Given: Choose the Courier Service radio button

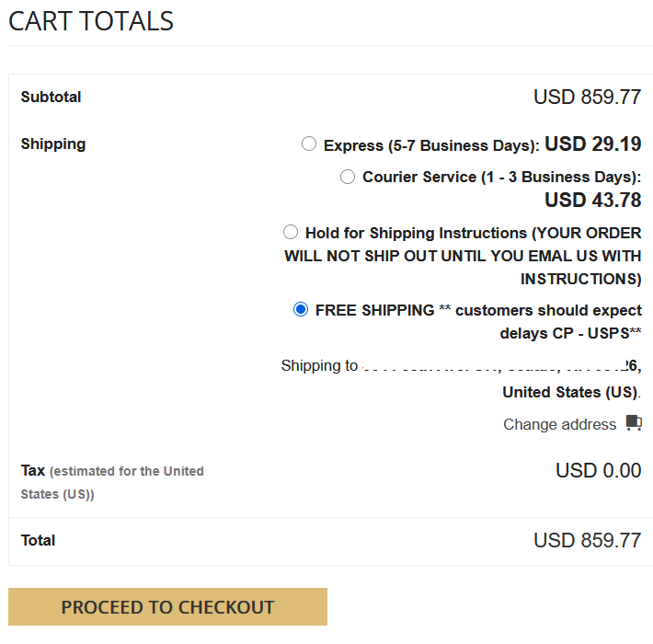Looking at the screenshot, I should (x=348, y=177).
